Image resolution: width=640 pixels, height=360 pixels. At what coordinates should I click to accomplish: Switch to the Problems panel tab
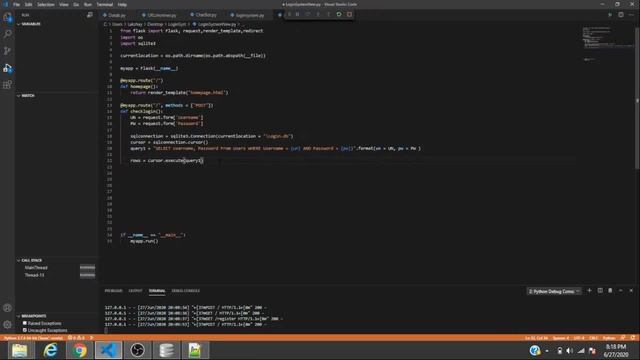(x=113, y=291)
